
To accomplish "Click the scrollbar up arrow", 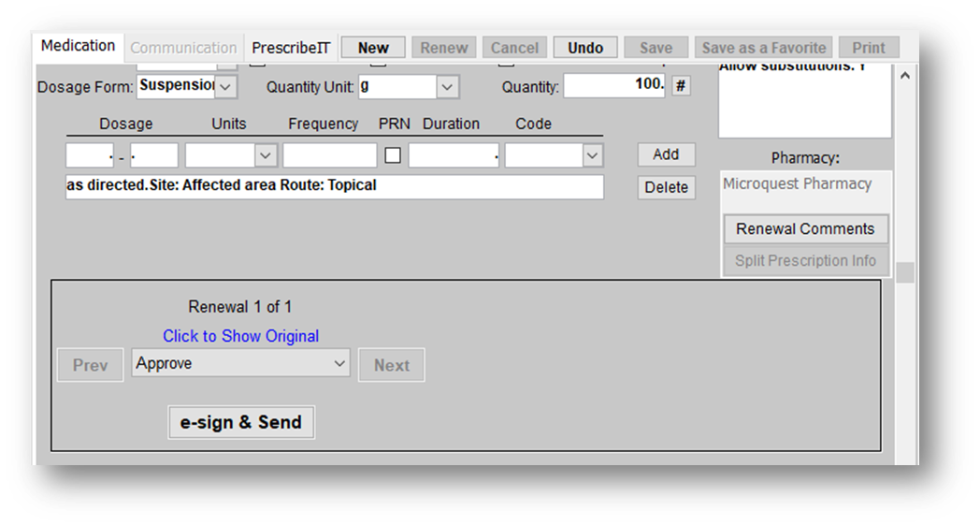I will pyautogui.click(x=904, y=76).
